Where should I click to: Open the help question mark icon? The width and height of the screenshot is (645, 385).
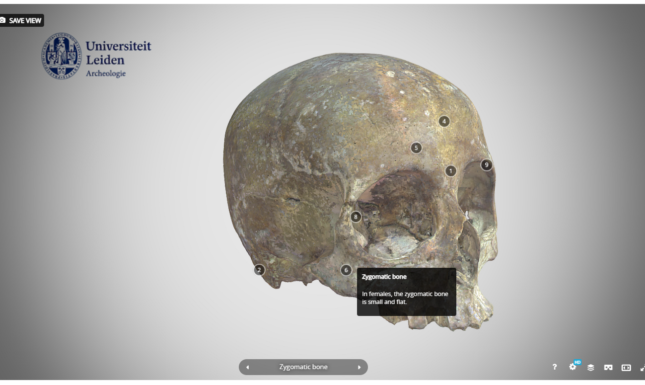pyautogui.click(x=555, y=367)
